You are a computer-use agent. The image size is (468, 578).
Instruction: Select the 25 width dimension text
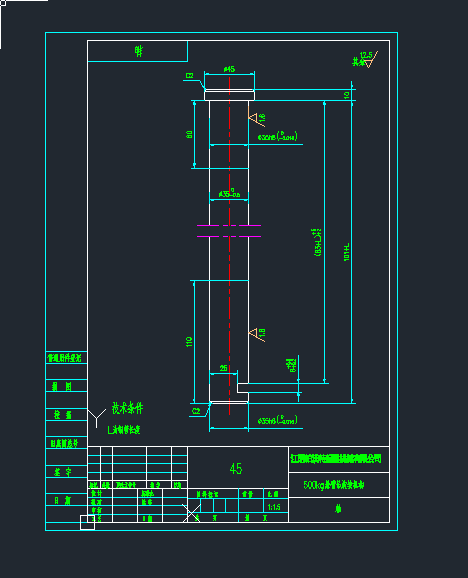click(x=224, y=368)
